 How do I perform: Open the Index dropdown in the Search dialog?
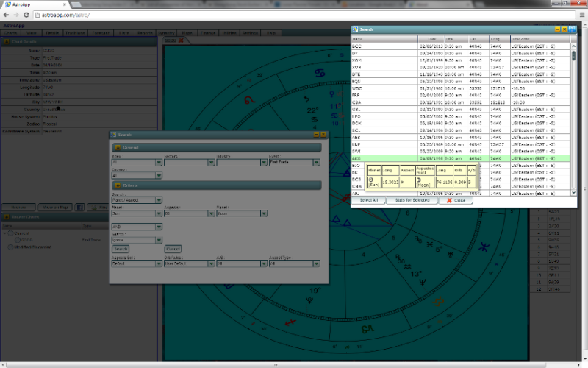tap(158, 163)
